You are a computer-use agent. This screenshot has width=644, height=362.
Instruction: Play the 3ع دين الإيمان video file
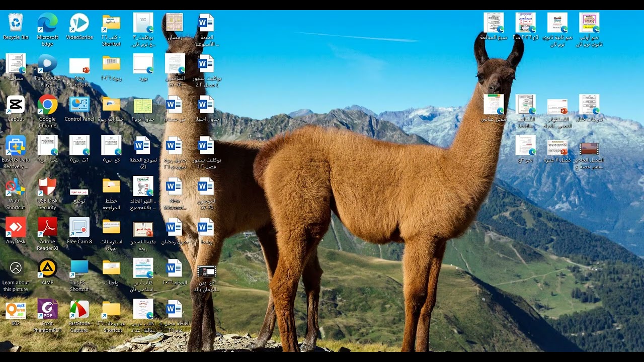tap(207, 271)
